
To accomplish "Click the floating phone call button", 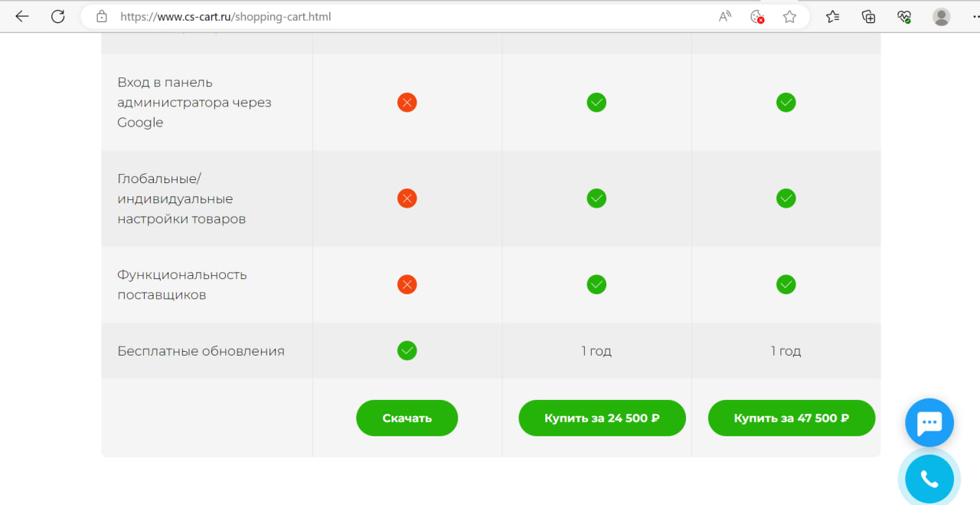I will click(x=929, y=479).
